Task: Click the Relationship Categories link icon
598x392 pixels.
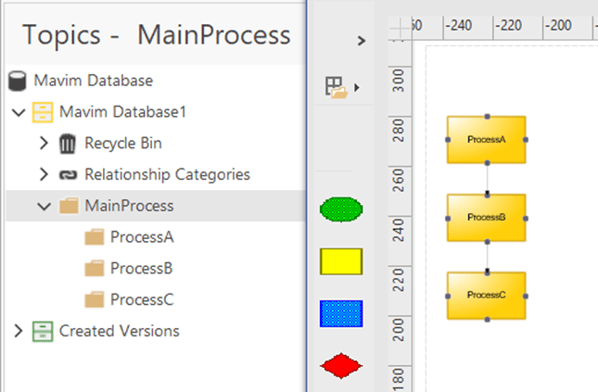Action: [x=68, y=175]
